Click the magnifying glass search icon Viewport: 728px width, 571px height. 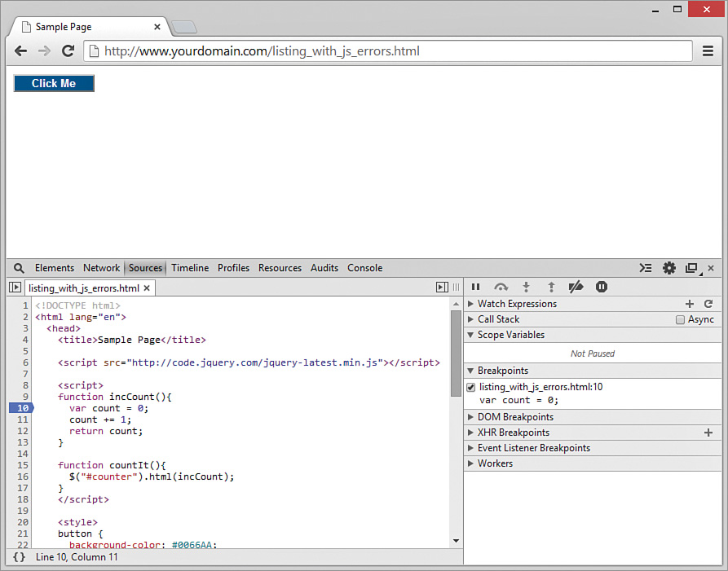pyautogui.click(x=19, y=267)
